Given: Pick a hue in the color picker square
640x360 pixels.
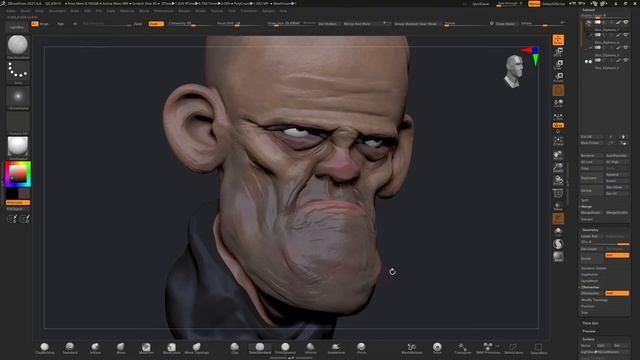Looking at the screenshot, I should (x=18, y=174).
